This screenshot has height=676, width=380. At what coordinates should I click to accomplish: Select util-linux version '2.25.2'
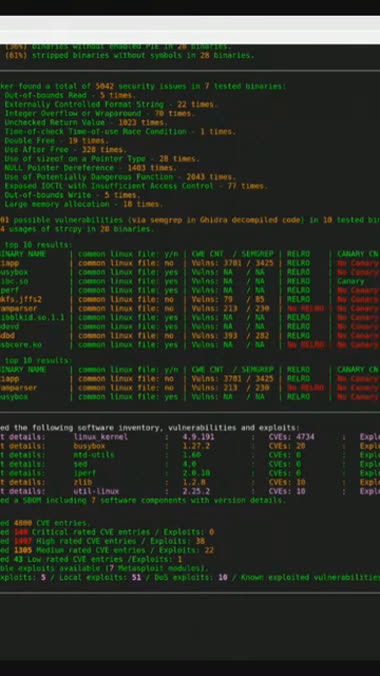196,491
